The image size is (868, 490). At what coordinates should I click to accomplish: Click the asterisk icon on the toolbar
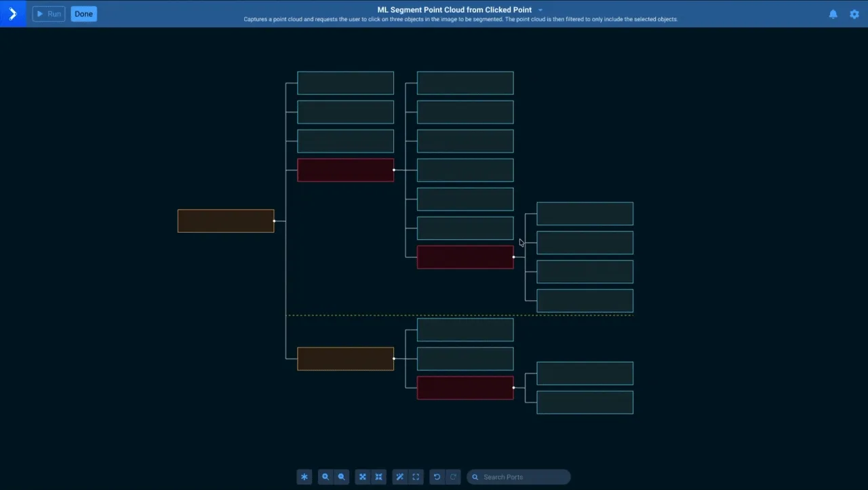304,476
